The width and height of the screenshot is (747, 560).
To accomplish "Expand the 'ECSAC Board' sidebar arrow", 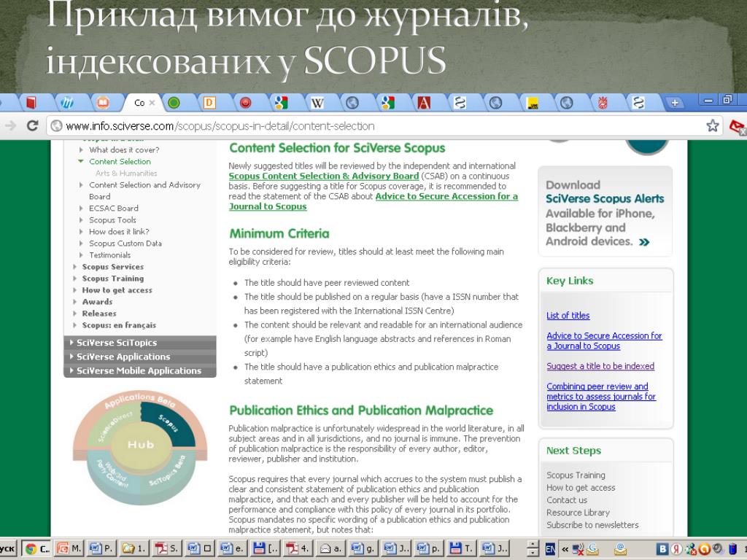I will coord(81,208).
